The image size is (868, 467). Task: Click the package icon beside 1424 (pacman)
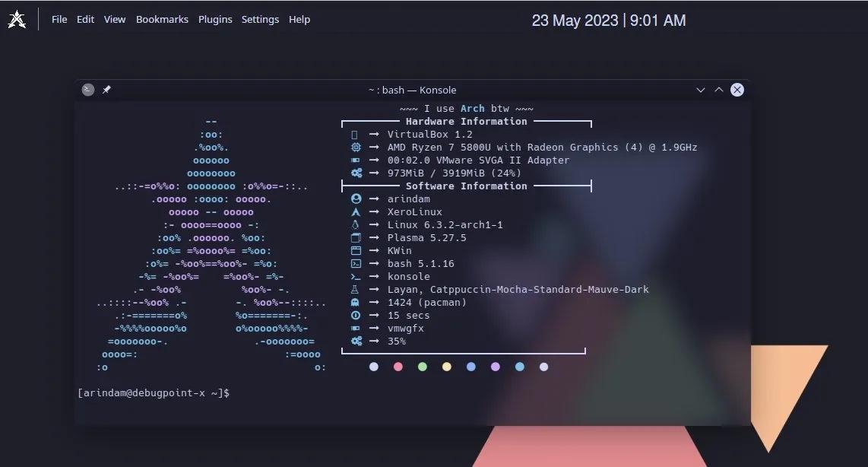tap(356, 302)
